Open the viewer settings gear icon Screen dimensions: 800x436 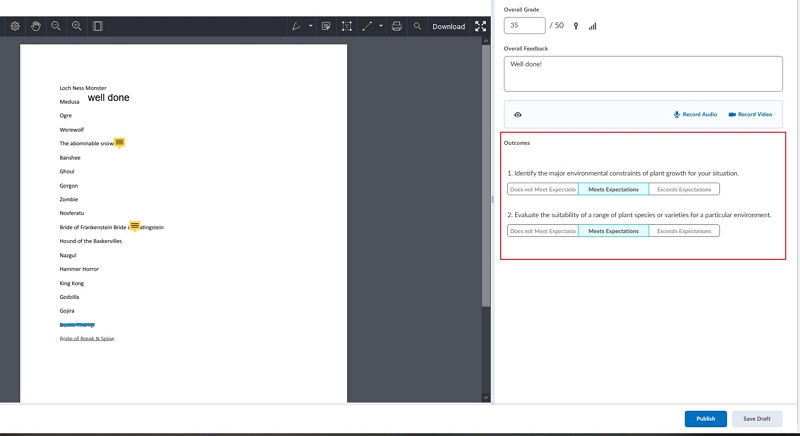click(15, 26)
